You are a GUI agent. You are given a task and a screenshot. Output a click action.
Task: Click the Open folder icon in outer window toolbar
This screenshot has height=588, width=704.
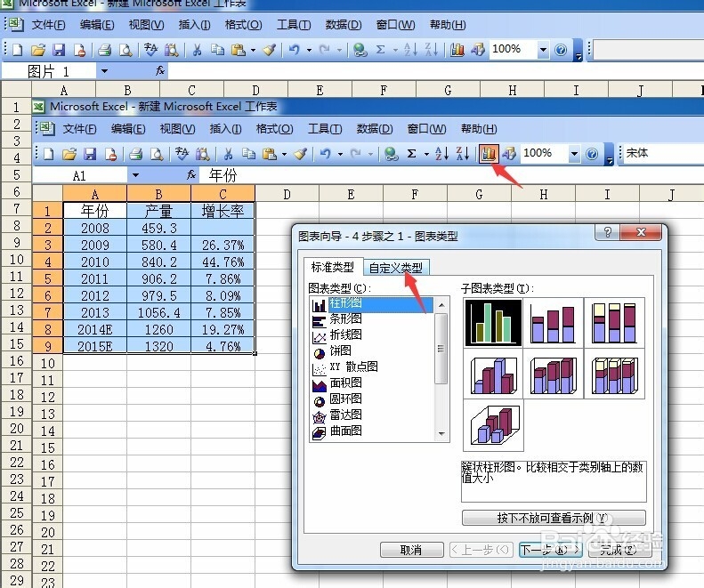click(x=38, y=50)
